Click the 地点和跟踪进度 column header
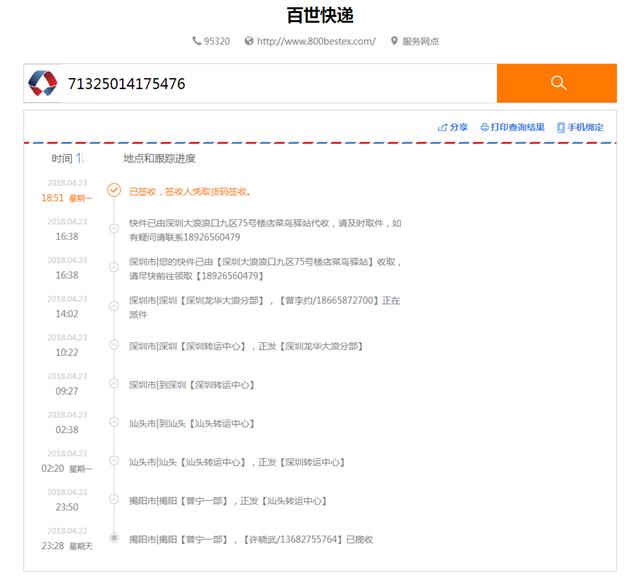This screenshot has width=640, height=576. [159, 158]
